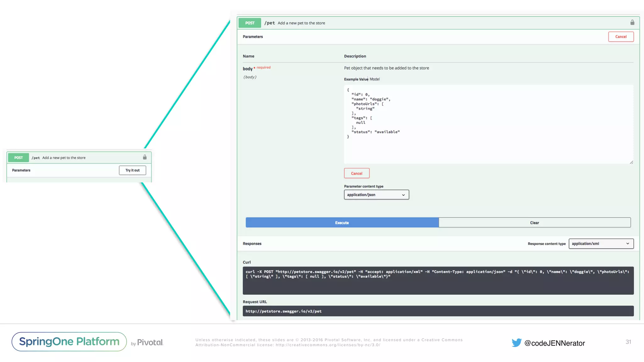Open the Creative Commons license link
644x362 pixels.
pos(328,345)
